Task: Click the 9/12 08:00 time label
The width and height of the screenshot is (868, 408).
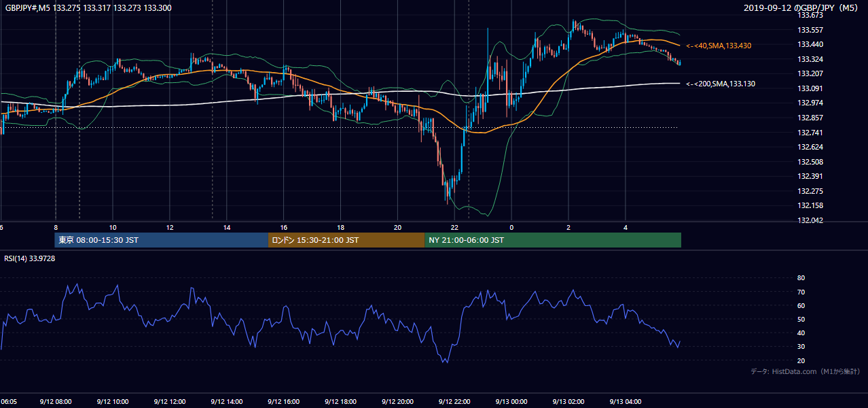Action: [56, 402]
